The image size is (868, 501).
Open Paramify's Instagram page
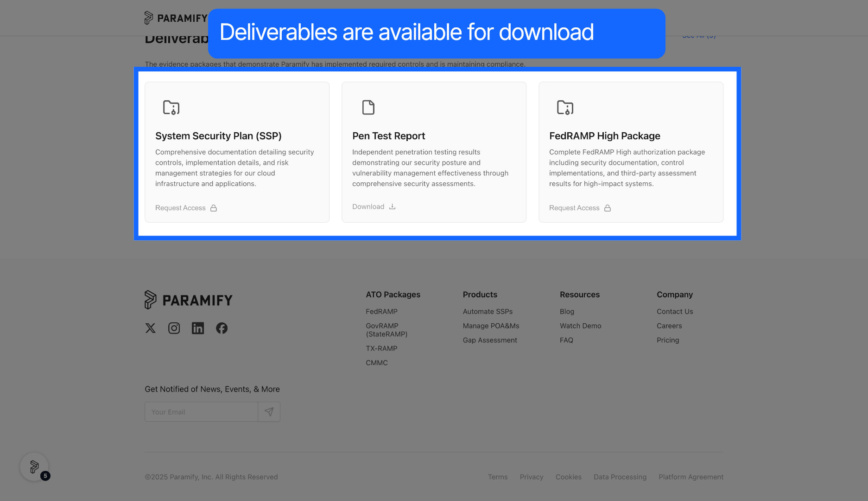pos(174,328)
